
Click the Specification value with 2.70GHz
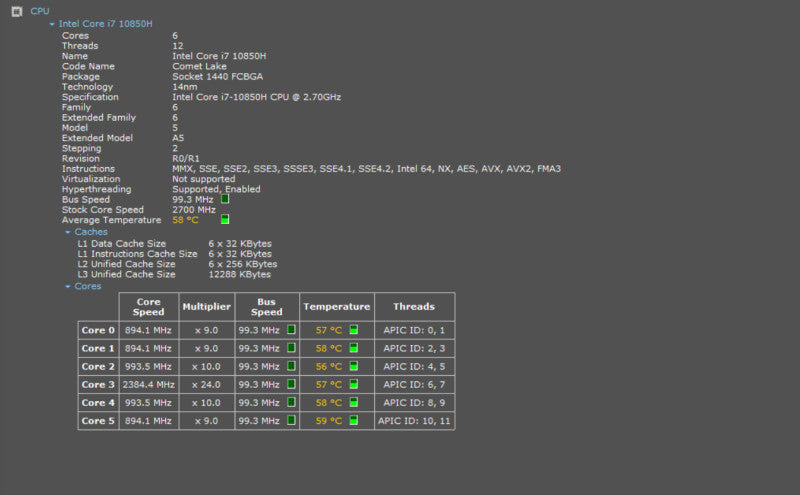(x=257, y=97)
